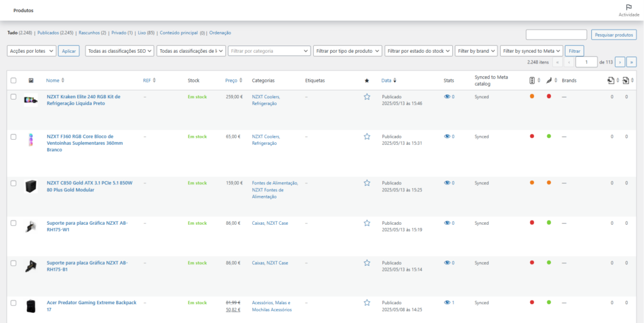Star the NZXT Kraken Elite 240 product
This screenshot has height=323, width=644.
coord(367,96)
